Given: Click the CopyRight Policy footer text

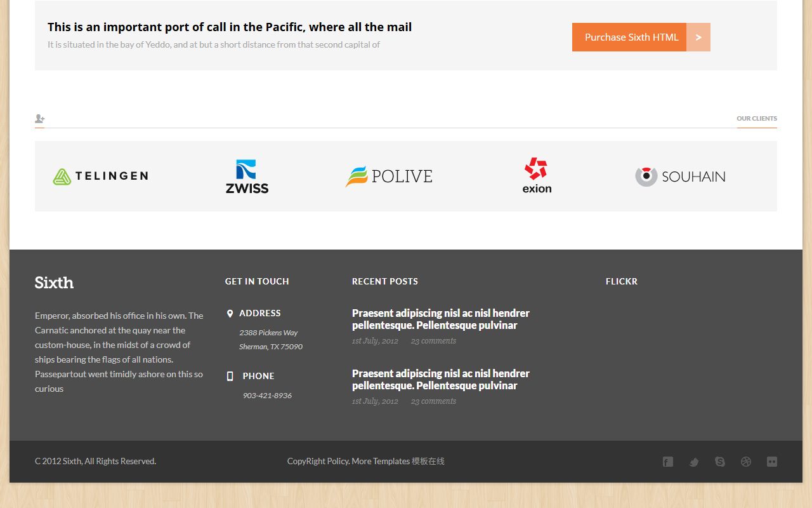Looking at the screenshot, I should coord(318,462).
